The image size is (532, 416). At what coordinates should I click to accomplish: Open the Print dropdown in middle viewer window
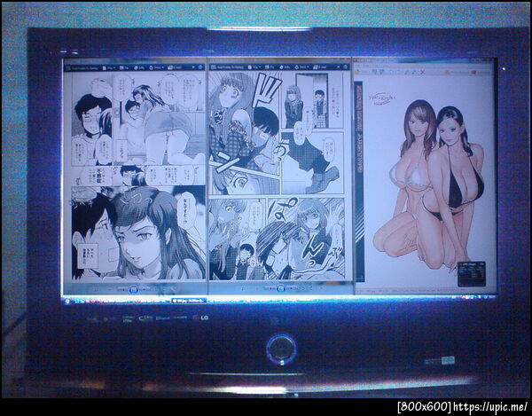pos(300,67)
